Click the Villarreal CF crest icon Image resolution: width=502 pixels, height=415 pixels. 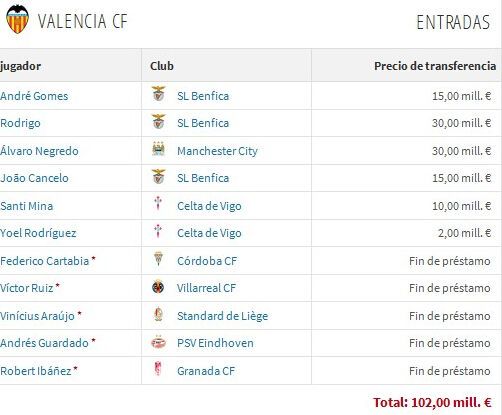(158, 286)
